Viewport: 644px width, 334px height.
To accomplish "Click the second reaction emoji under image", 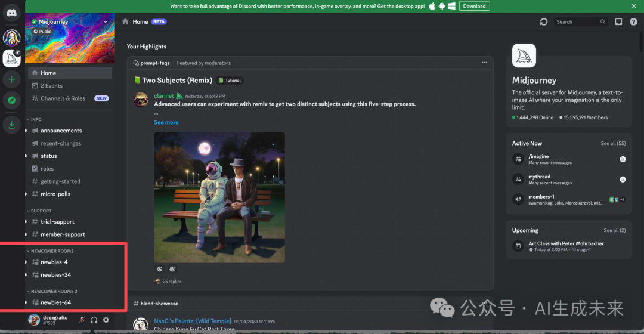I will tap(172, 269).
